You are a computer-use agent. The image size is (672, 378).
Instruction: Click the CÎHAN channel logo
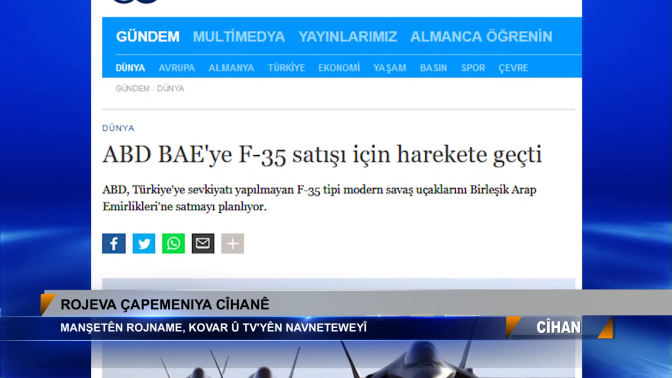(558, 327)
